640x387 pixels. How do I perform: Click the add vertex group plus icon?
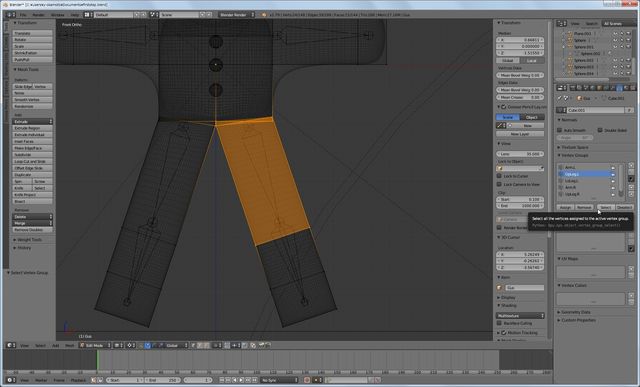click(631, 166)
